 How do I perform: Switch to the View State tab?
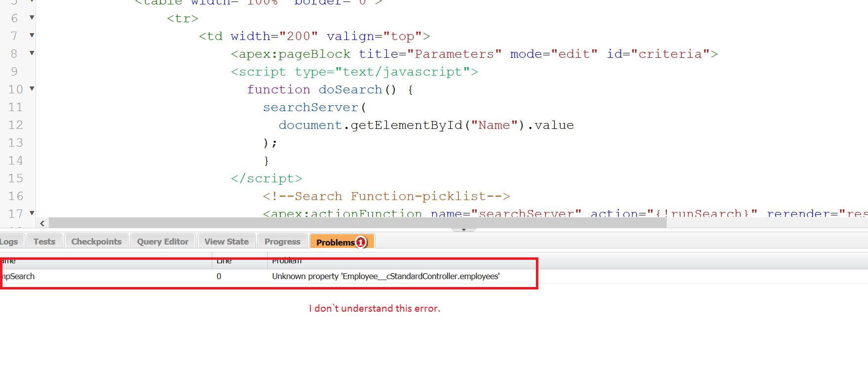226,242
